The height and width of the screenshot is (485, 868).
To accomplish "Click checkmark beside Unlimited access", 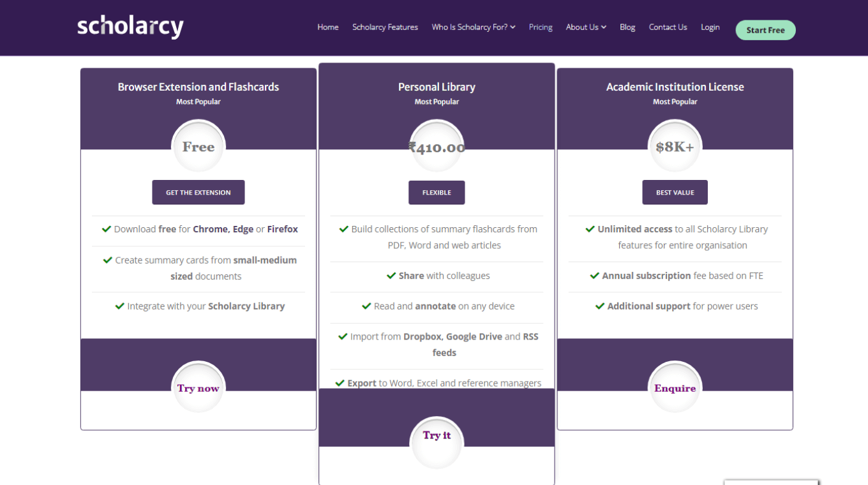I will pyautogui.click(x=590, y=228).
